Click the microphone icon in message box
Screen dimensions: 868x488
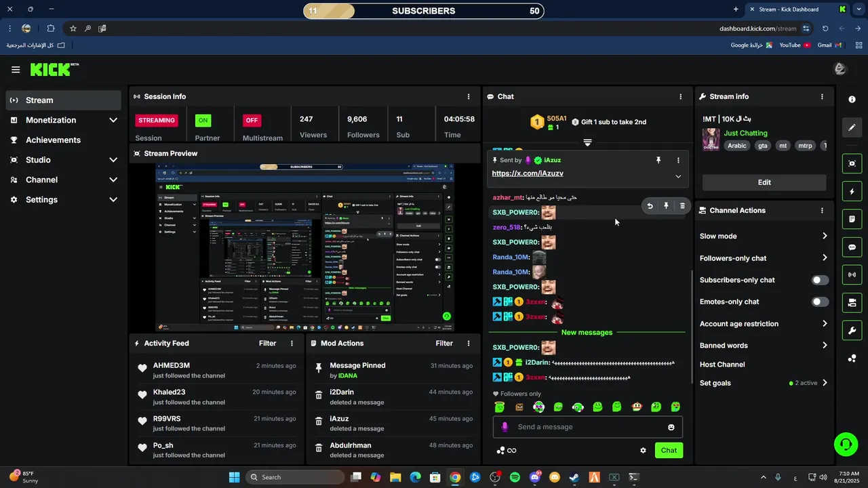coord(505,427)
